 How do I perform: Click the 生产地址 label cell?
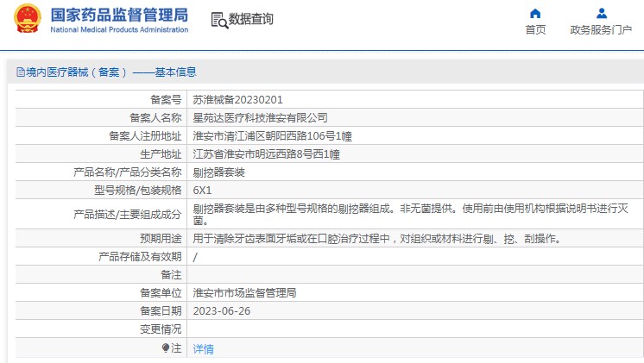[x=101, y=154]
